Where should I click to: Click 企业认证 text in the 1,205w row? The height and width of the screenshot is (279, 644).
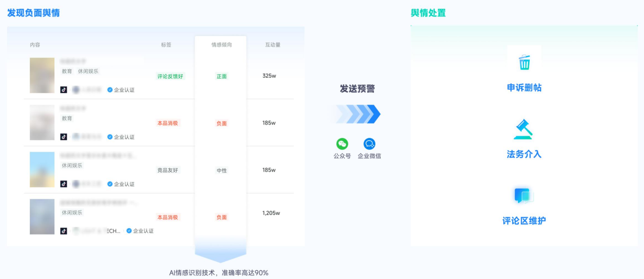pyautogui.click(x=143, y=231)
